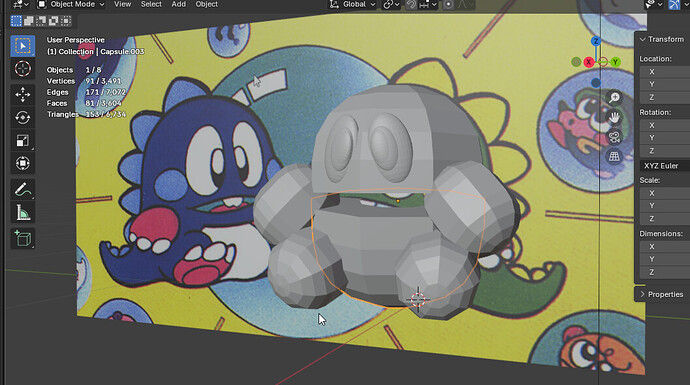The height and width of the screenshot is (385, 690).
Task: Click the 'User Perspective' viewport label
Action: pyautogui.click(x=76, y=40)
